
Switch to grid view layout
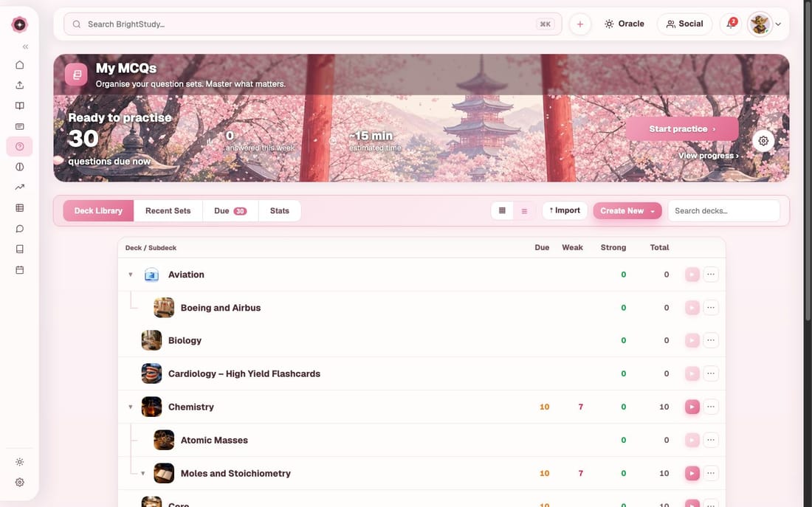point(502,211)
